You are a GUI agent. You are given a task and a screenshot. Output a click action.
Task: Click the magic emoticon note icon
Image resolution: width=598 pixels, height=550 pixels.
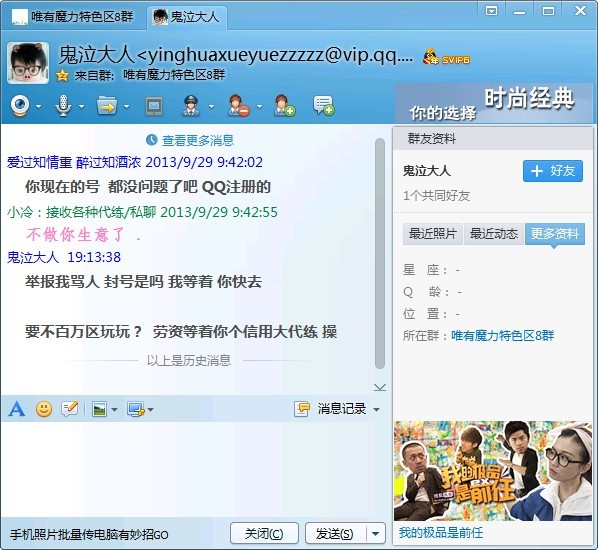point(70,409)
